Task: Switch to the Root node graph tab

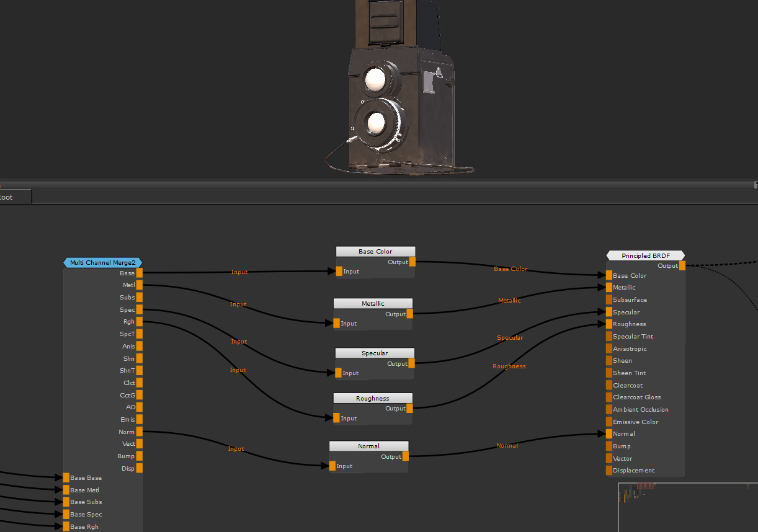Action: (x=7, y=197)
